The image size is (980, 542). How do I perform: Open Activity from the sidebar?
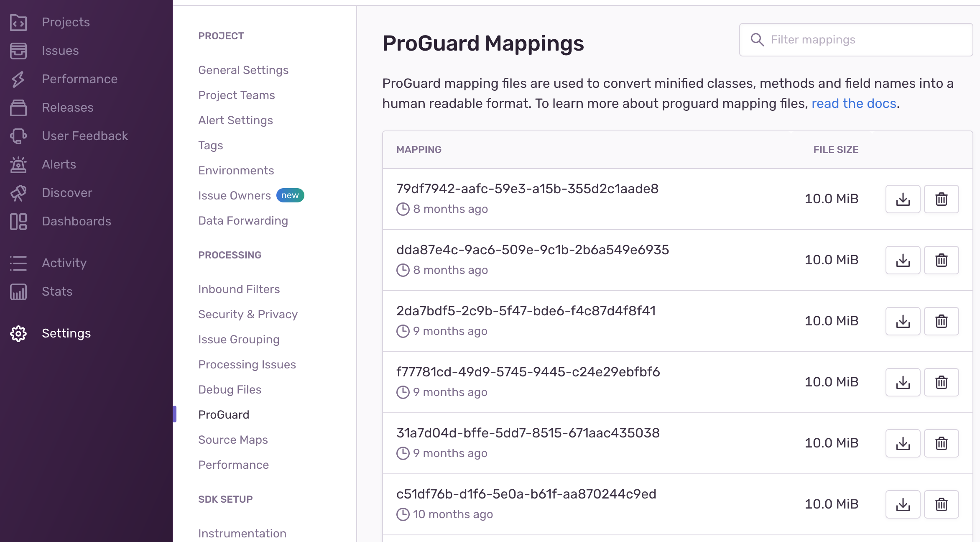[18, 263]
